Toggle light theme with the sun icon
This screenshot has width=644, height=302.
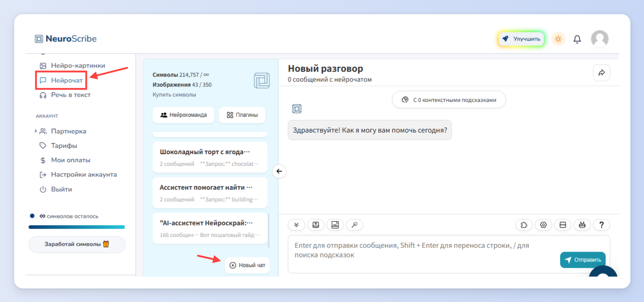[558, 39]
